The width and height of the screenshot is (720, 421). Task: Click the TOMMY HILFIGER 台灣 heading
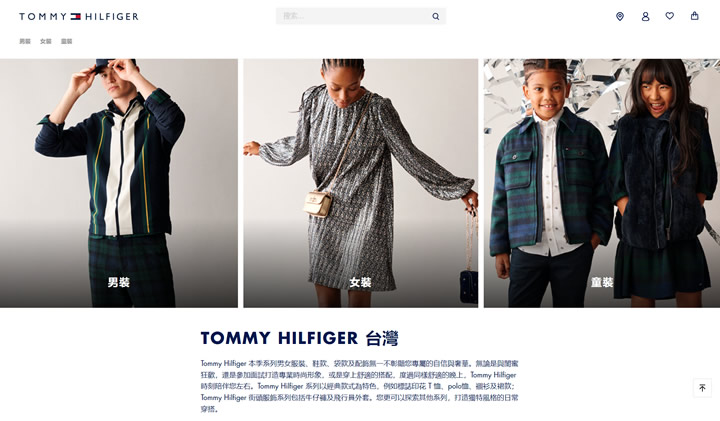299,338
